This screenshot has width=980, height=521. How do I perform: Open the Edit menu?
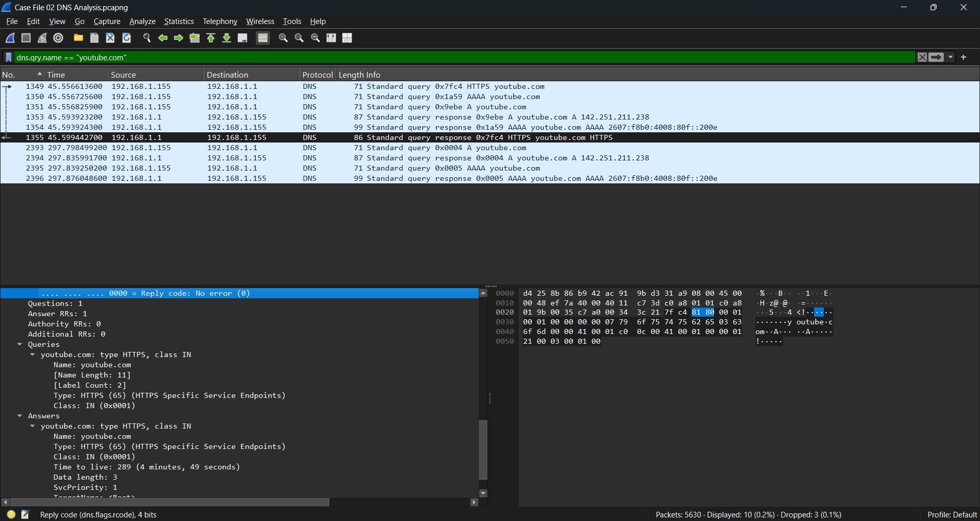33,21
